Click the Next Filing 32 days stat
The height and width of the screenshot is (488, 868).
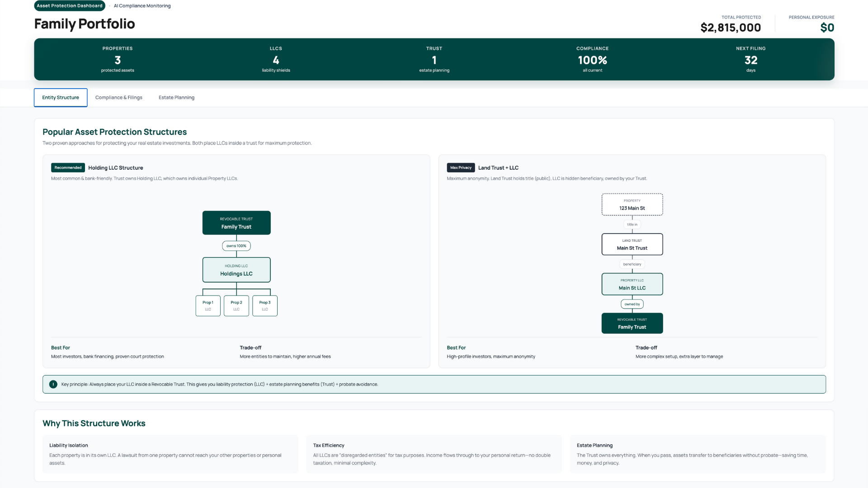click(750, 60)
